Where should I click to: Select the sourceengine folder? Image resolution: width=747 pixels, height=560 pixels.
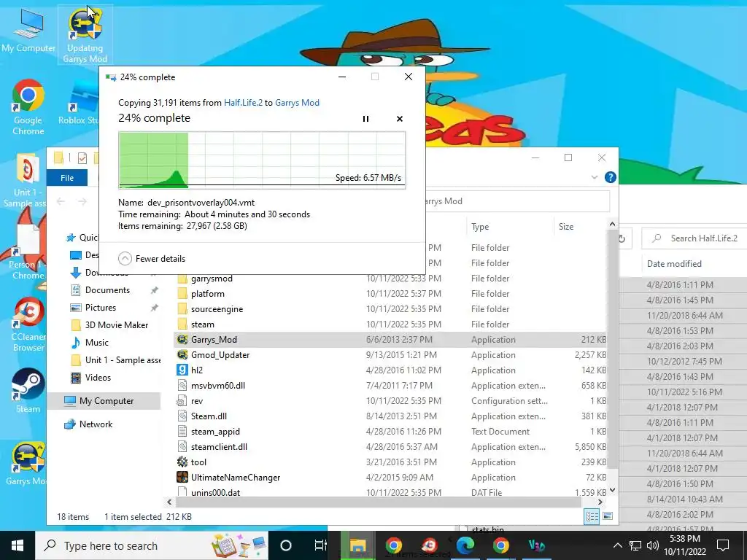pyautogui.click(x=217, y=309)
